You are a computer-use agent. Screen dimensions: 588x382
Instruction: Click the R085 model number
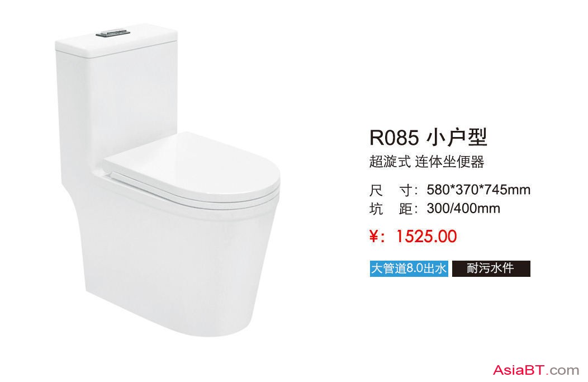coord(394,138)
